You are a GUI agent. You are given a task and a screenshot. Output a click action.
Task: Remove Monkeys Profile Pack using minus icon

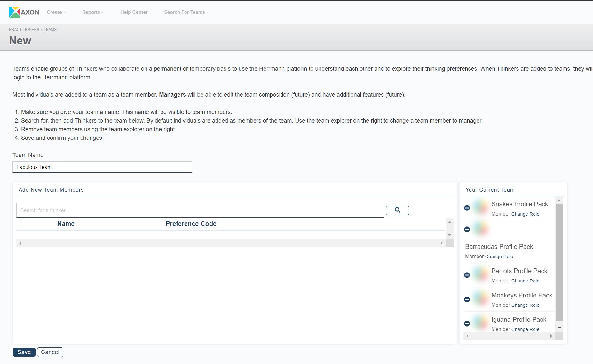[467, 299]
